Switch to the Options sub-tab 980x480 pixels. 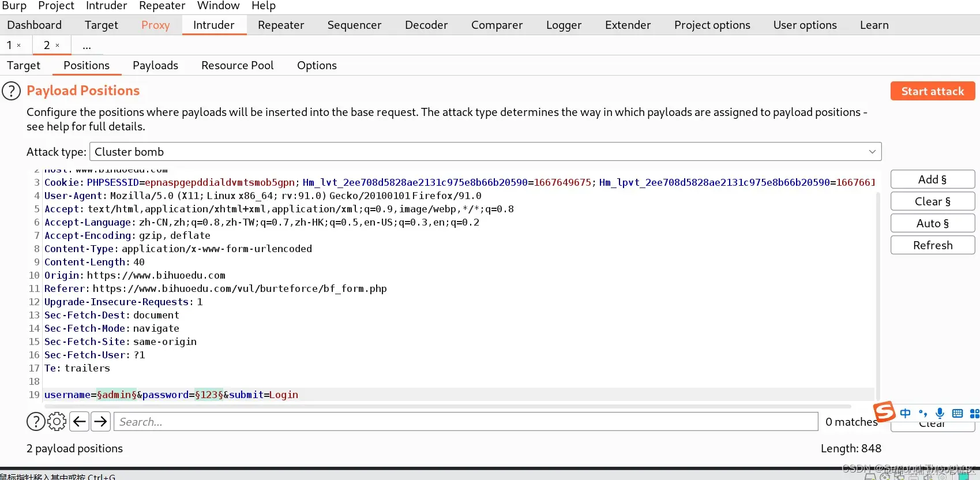[x=317, y=66]
